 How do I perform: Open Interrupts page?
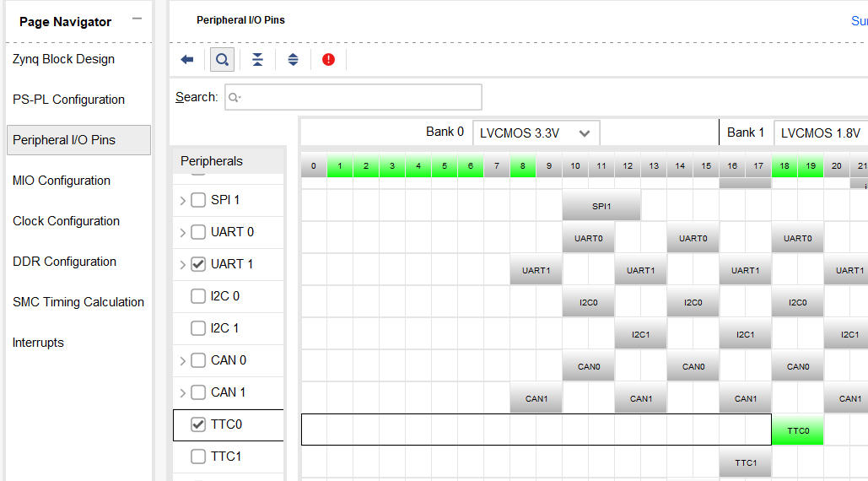pyautogui.click(x=38, y=343)
